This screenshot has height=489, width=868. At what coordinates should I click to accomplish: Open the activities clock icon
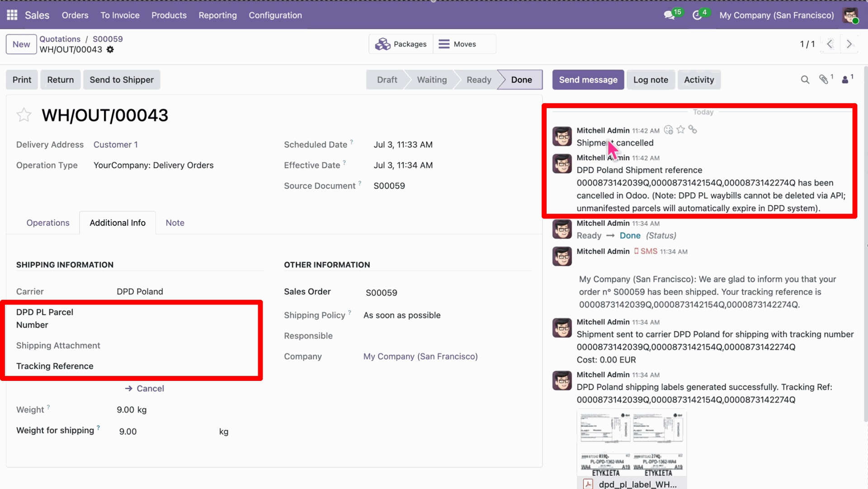[x=697, y=15]
